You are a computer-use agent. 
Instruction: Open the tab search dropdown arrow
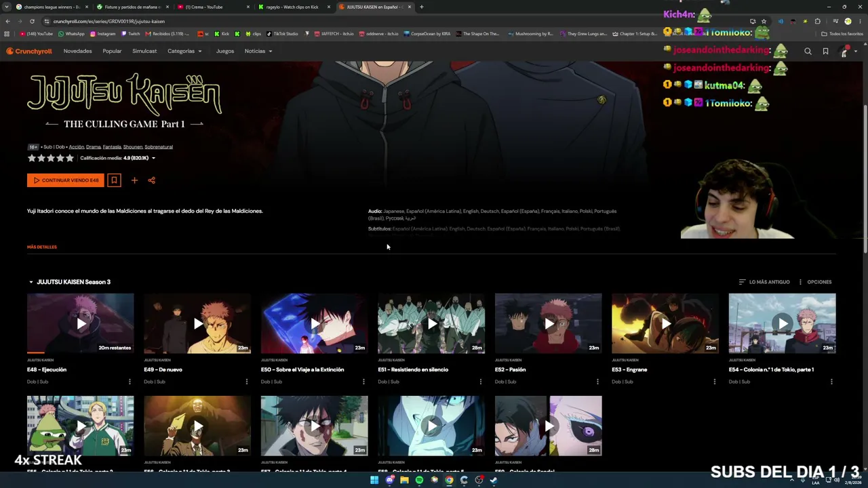pyautogui.click(x=8, y=7)
